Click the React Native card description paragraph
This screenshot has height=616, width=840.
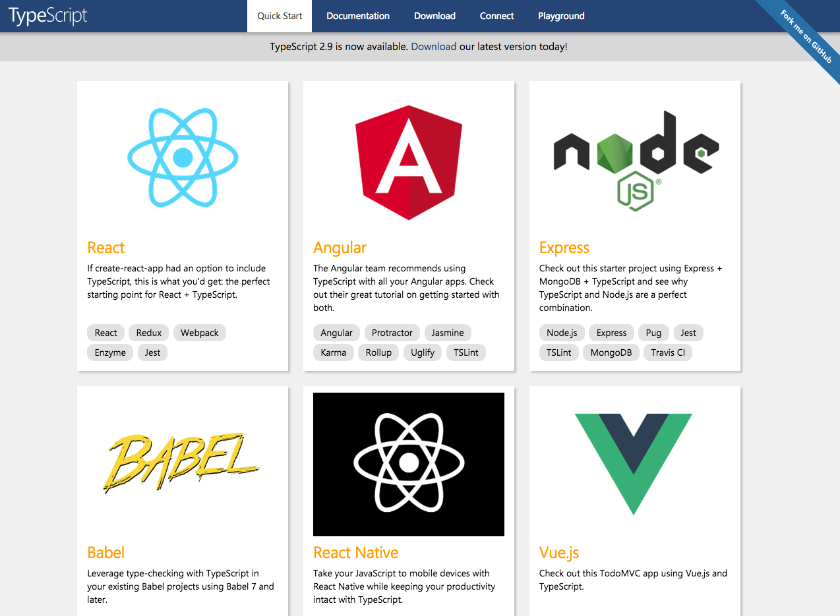point(404,586)
